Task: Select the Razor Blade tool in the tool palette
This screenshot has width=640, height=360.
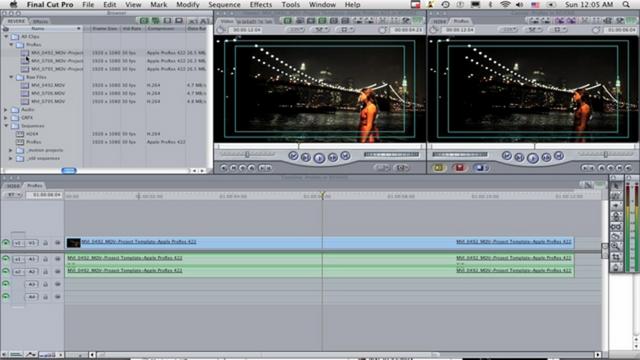Action: tap(616, 236)
